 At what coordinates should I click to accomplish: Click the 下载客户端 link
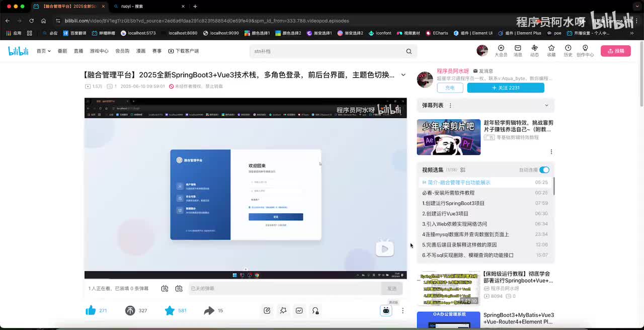[x=184, y=51]
